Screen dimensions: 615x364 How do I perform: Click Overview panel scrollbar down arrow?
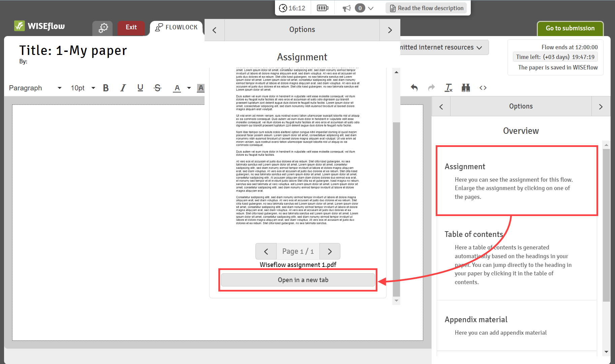(x=606, y=352)
